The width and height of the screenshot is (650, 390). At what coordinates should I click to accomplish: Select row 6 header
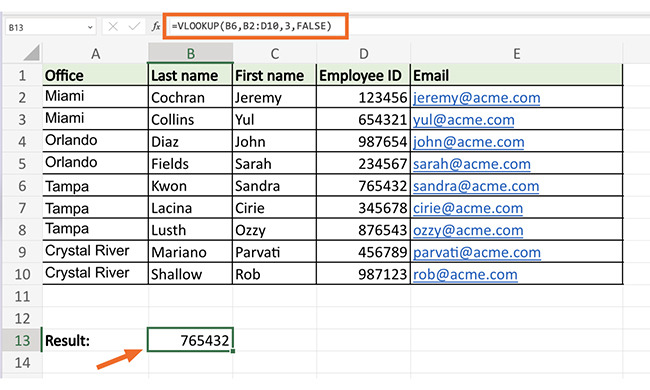[x=22, y=186]
